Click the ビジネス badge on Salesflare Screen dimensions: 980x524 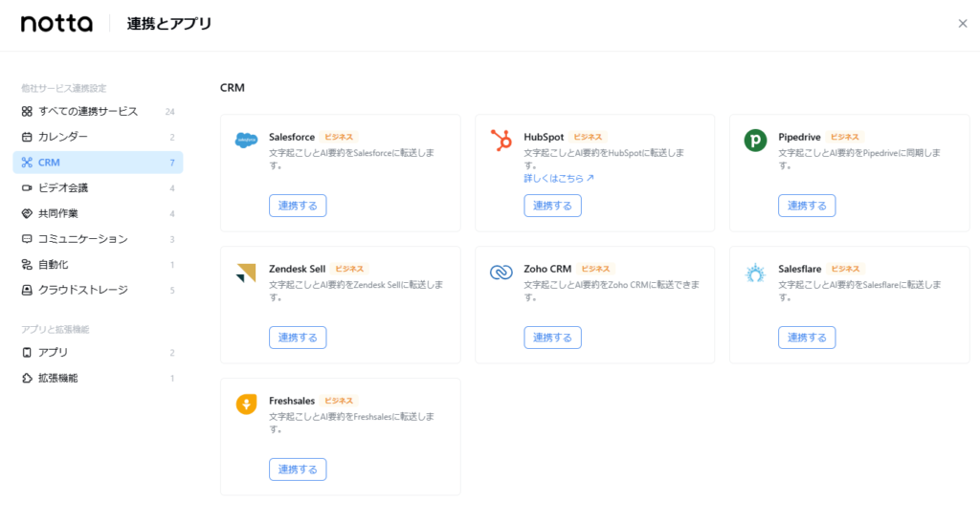[x=845, y=269]
